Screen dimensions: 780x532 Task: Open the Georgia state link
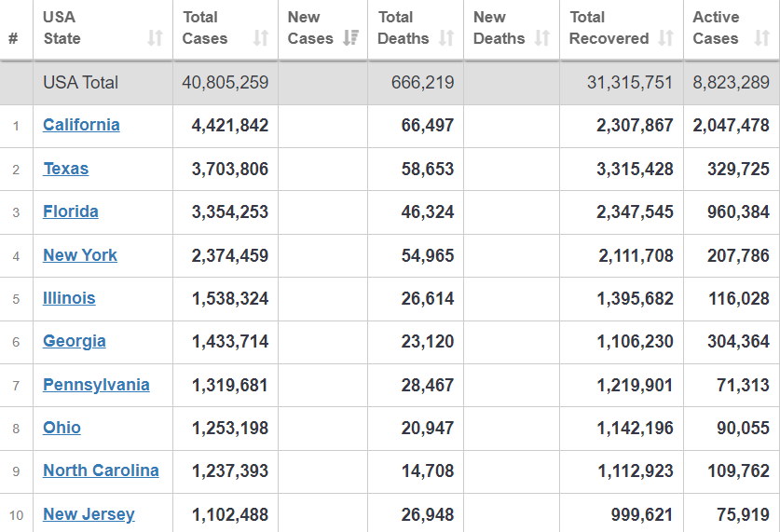(x=74, y=341)
